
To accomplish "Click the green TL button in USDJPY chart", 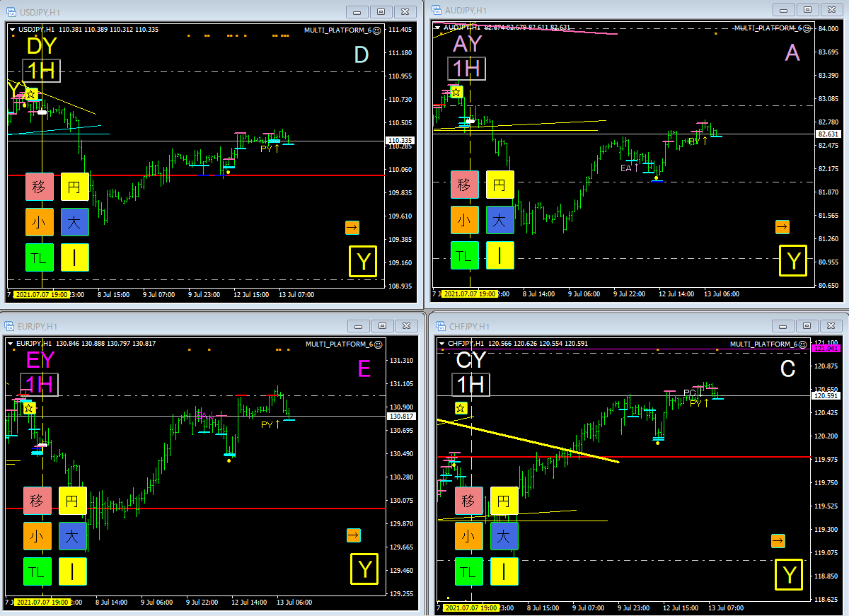I will pyautogui.click(x=39, y=257).
